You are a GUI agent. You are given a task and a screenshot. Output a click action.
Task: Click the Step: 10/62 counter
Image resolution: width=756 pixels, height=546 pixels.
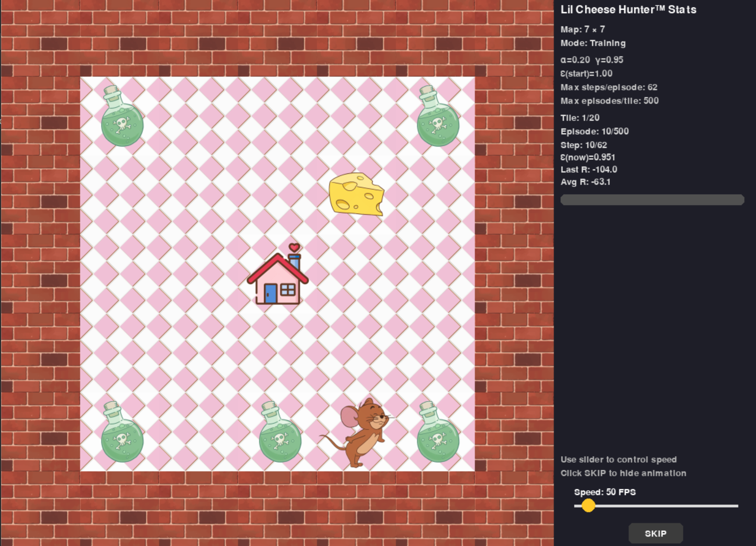pyautogui.click(x=584, y=145)
